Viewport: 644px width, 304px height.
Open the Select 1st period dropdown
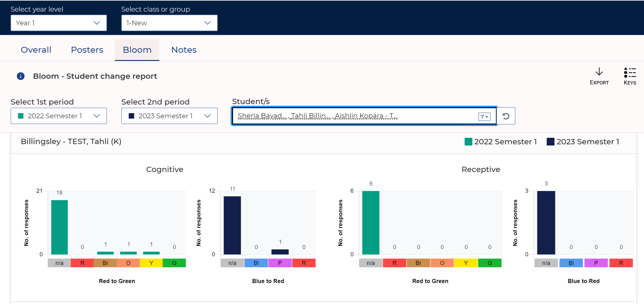pyautogui.click(x=59, y=116)
